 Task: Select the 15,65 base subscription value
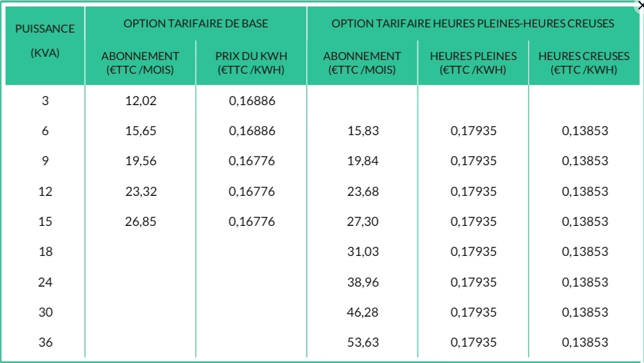point(140,131)
